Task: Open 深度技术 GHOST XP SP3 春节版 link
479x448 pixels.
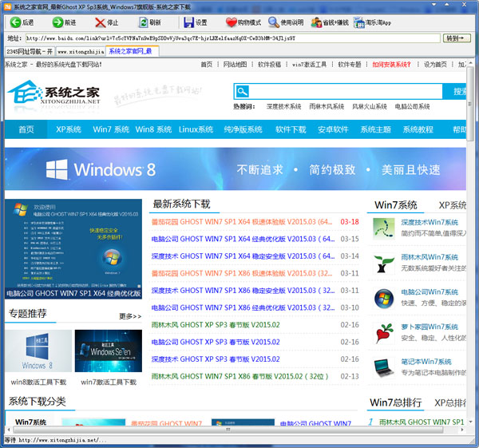Action: click(x=216, y=359)
